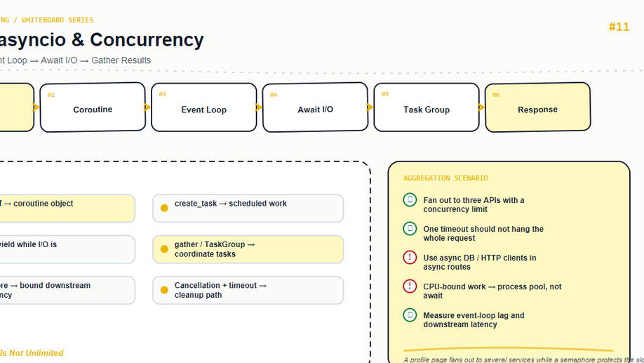Click the coroutine object card
This screenshot has width=644, height=363.
tap(67, 209)
